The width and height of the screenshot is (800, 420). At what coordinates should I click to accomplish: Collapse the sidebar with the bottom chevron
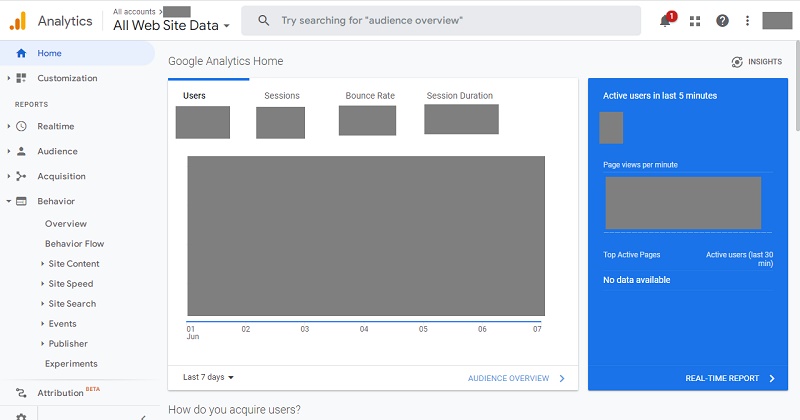click(143, 417)
